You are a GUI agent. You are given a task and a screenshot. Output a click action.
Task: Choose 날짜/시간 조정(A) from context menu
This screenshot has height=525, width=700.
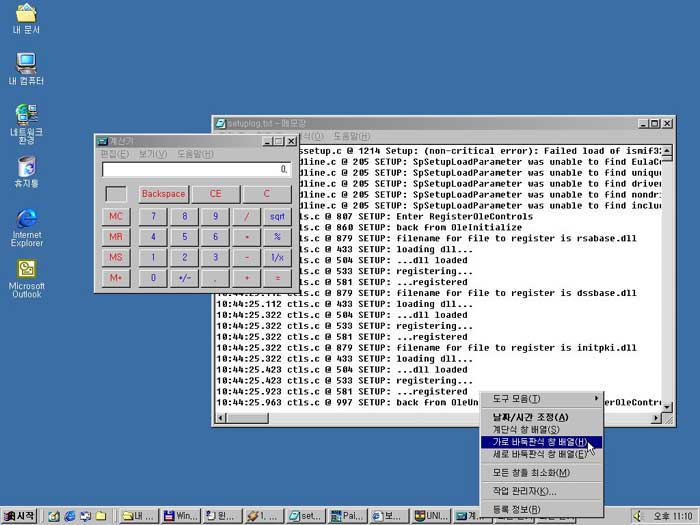coord(542,417)
